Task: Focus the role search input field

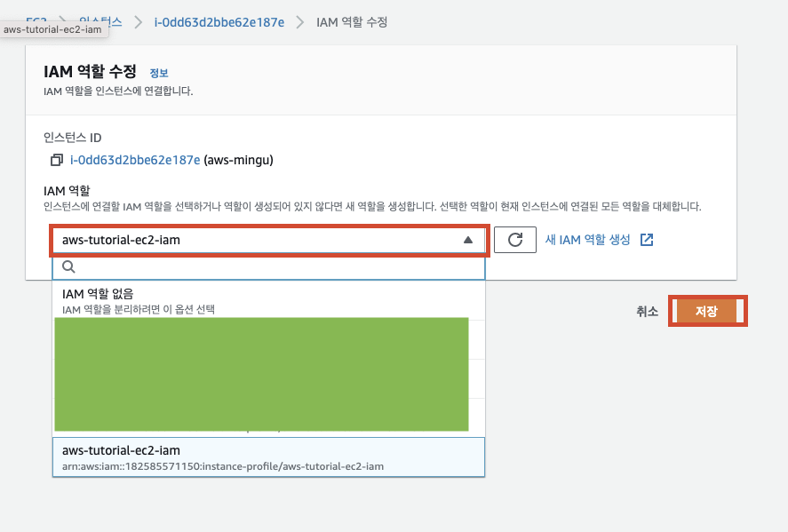Action: pyautogui.click(x=269, y=266)
